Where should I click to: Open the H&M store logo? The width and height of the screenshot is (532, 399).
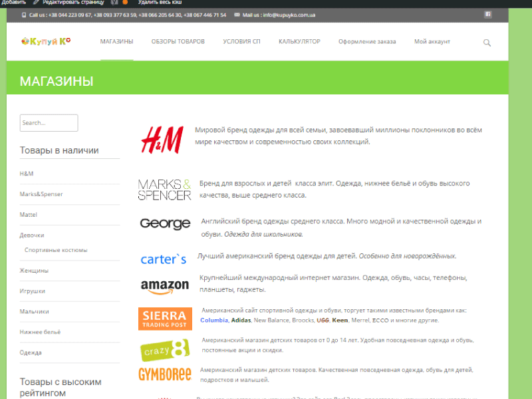tap(162, 140)
